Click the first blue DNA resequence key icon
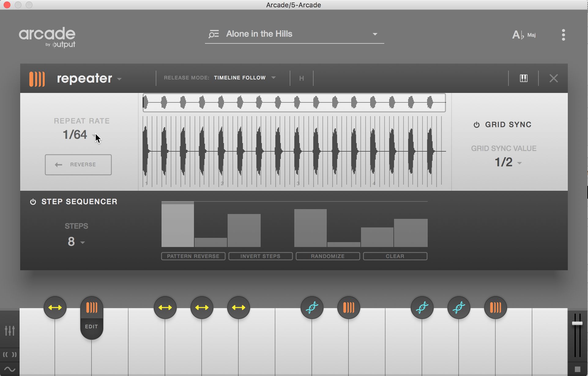The height and width of the screenshot is (376, 588). pyautogui.click(x=312, y=308)
